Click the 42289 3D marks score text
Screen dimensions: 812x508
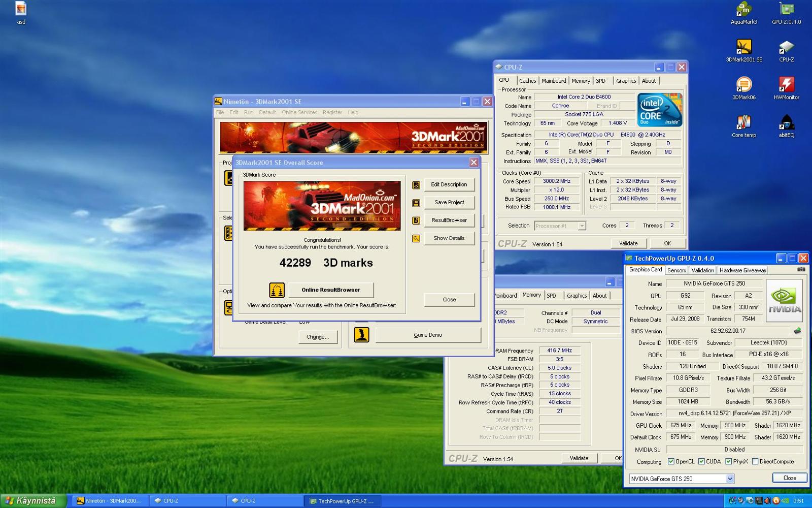[326, 263]
